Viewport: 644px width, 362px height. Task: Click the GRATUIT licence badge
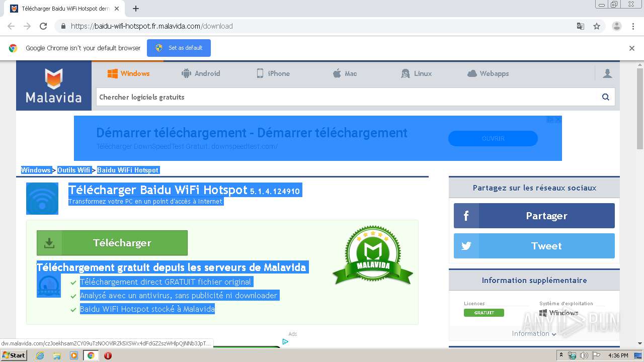484,313
